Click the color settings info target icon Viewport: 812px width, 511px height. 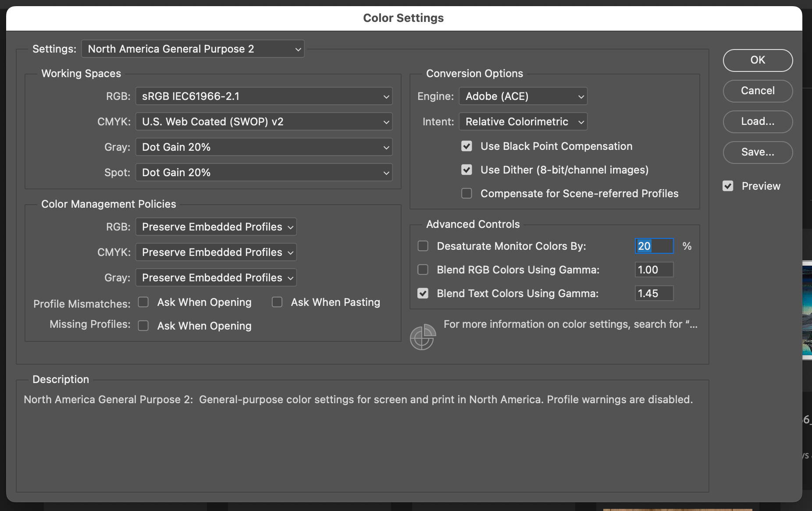click(x=423, y=337)
